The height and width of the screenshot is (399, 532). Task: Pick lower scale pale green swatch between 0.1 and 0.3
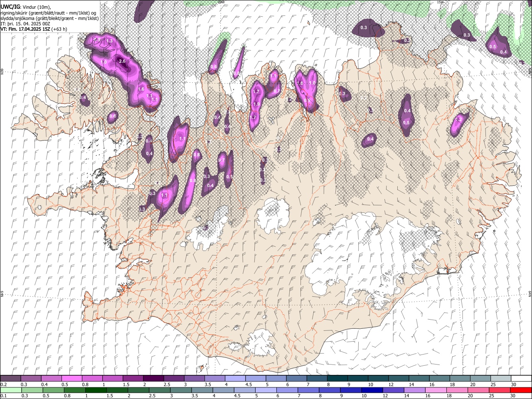(10, 390)
